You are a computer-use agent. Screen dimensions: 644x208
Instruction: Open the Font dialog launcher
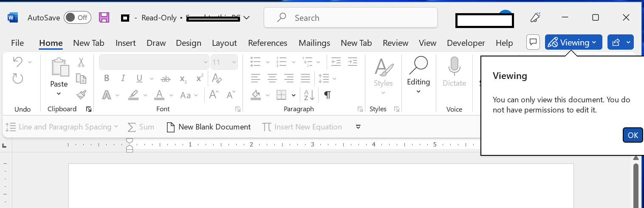click(x=238, y=110)
